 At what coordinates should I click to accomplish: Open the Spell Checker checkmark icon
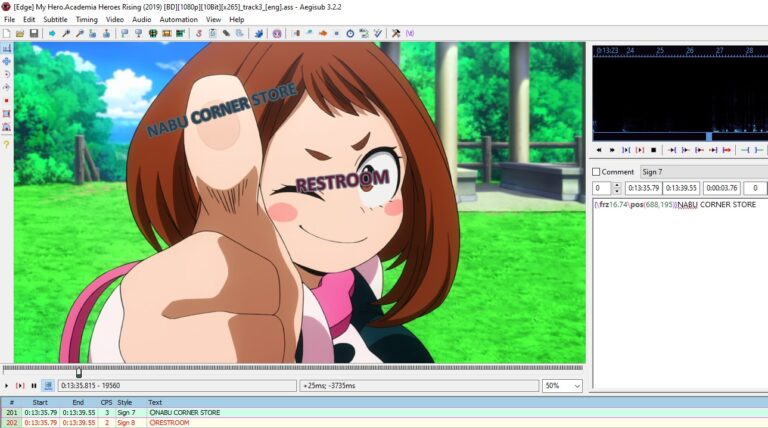(378, 33)
